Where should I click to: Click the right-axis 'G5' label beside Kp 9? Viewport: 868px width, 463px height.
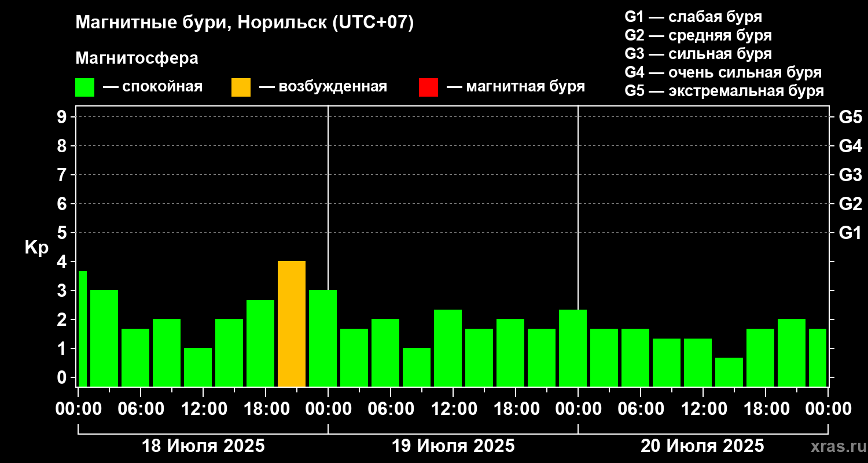tap(851, 117)
